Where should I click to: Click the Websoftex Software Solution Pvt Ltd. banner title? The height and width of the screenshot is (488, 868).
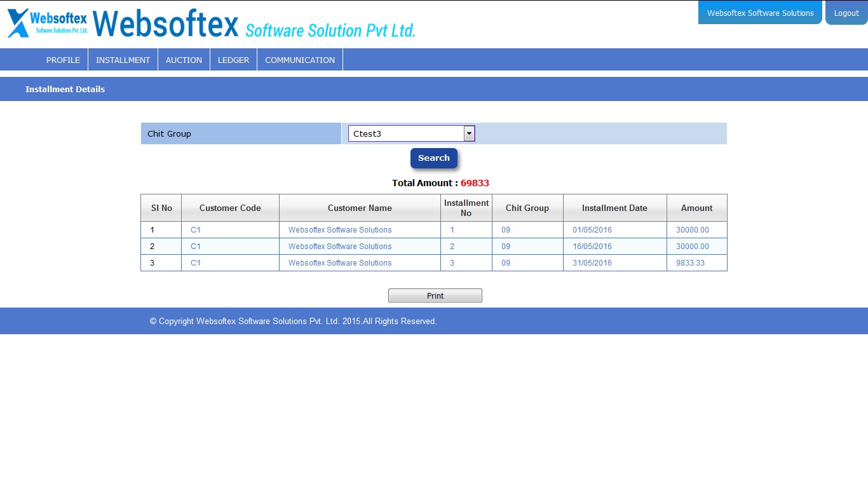click(x=254, y=24)
